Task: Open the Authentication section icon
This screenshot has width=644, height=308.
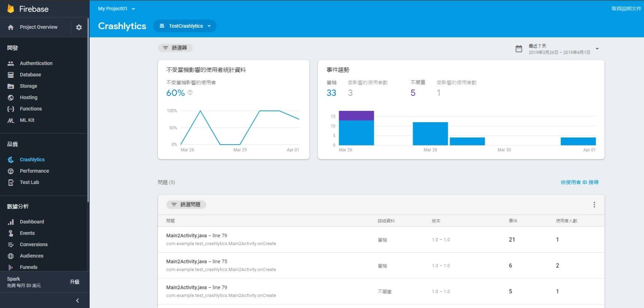Action: (x=11, y=63)
